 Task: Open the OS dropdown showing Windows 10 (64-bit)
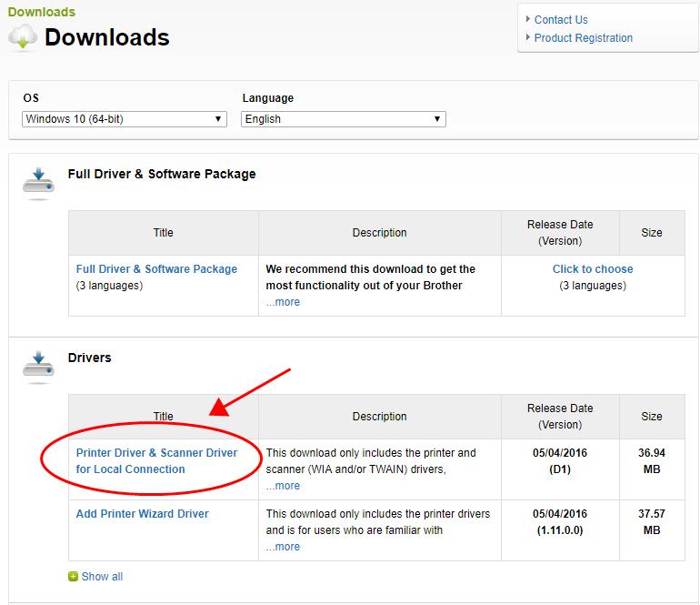click(x=125, y=119)
